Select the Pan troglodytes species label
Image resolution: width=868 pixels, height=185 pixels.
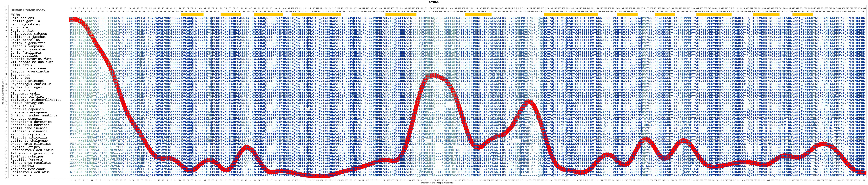[x=25, y=24]
